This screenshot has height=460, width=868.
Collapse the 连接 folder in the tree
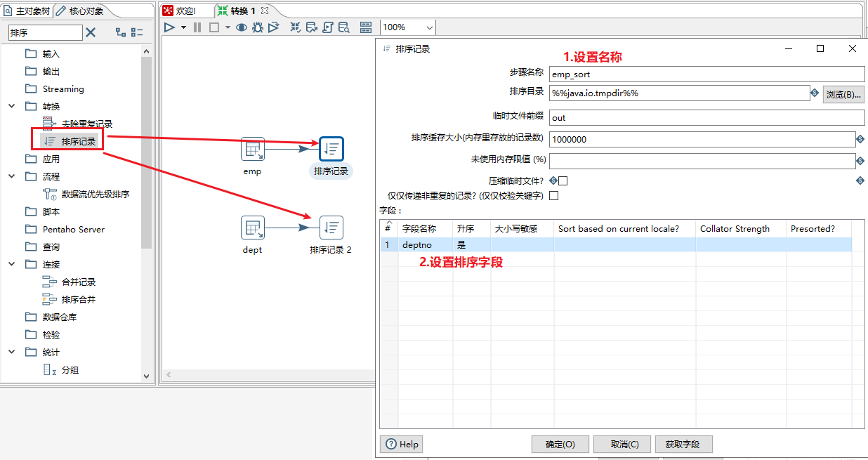pos(11,264)
